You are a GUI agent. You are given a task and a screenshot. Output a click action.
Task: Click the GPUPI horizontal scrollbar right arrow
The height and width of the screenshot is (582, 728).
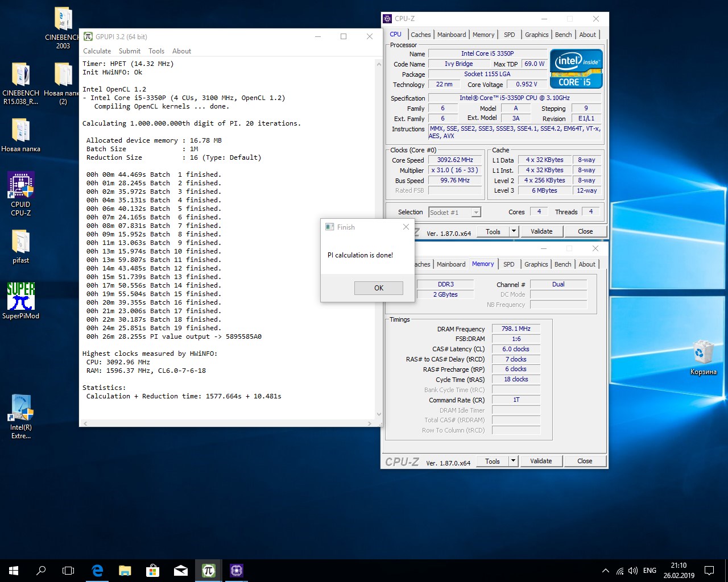[370, 423]
